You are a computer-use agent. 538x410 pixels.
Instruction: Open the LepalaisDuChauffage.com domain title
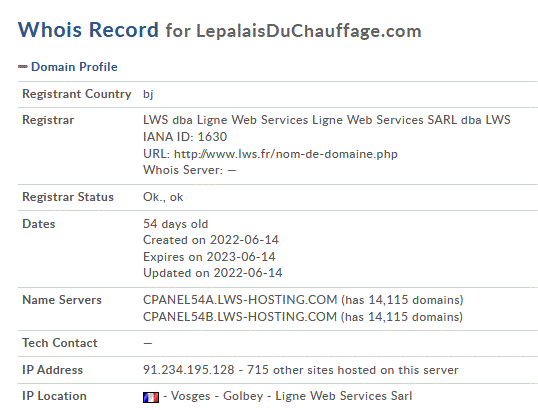pos(309,31)
